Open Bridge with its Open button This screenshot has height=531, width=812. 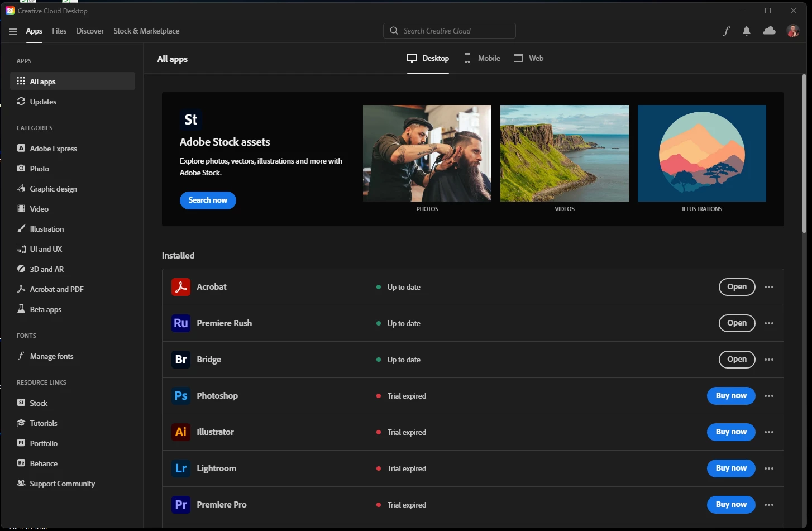(x=737, y=360)
